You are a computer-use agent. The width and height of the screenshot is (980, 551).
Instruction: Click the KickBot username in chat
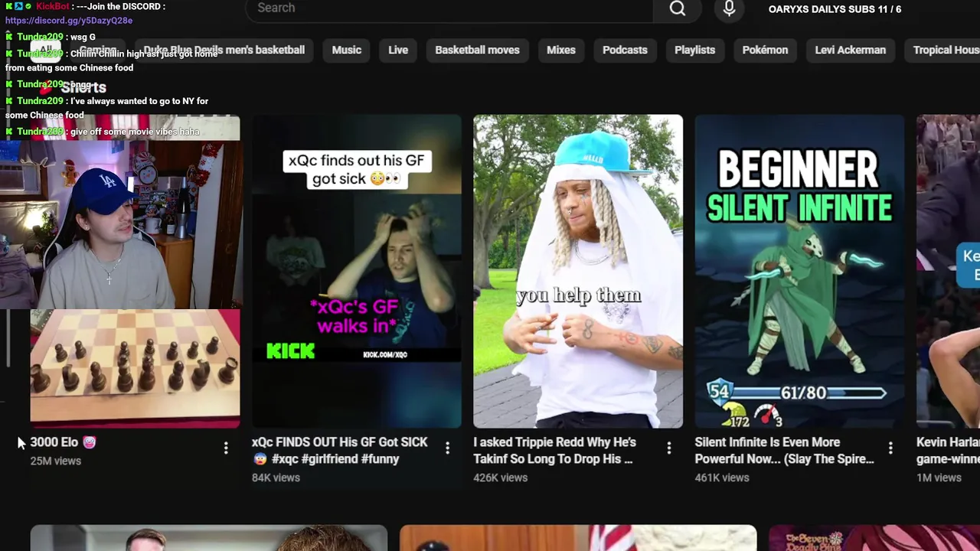[x=53, y=6]
